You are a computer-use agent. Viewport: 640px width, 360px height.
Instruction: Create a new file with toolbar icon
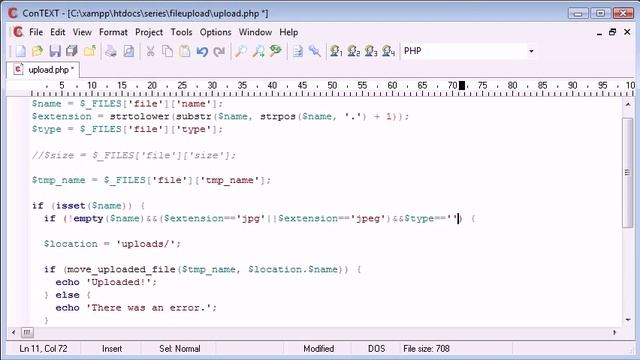pos(20,51)
